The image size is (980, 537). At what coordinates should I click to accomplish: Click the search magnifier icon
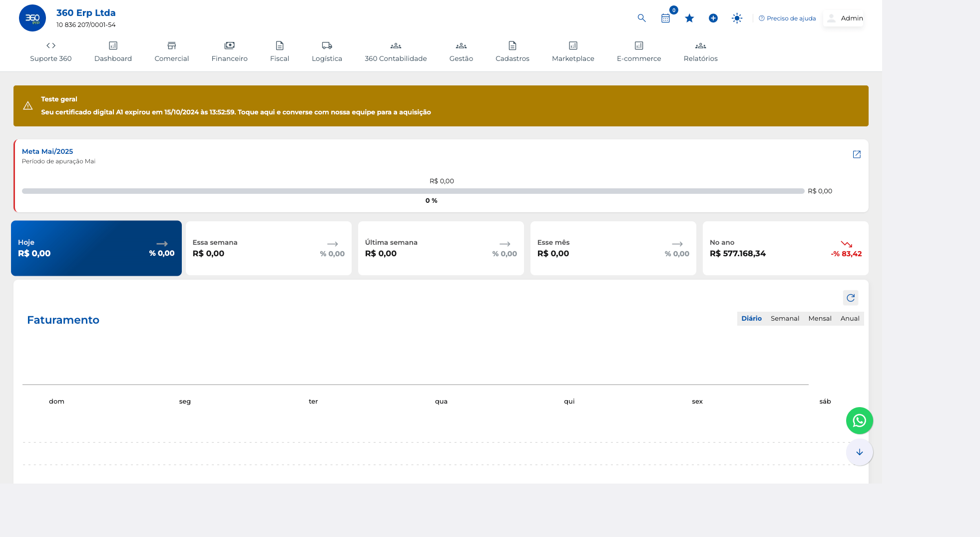point(641,18)
